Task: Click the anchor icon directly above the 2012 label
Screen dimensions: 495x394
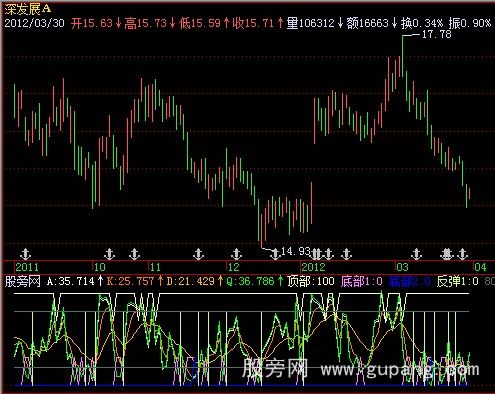Action: (316, 254)
